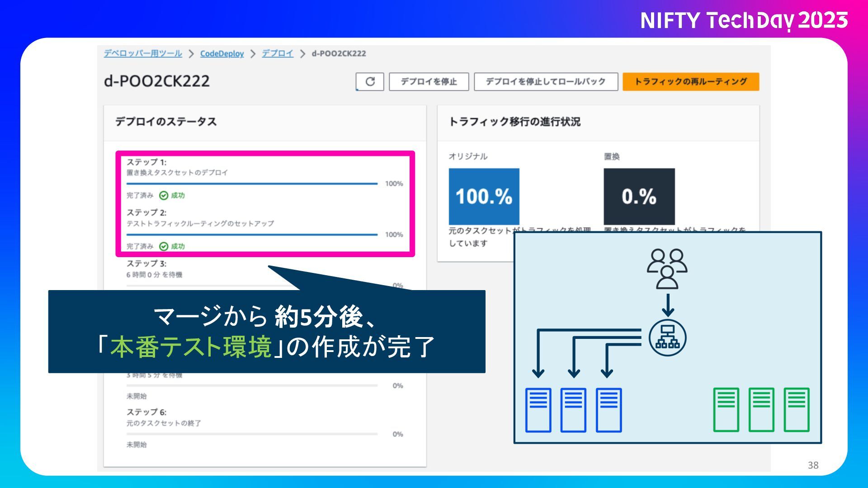868x488 pixels.
Task: Click Step 6 progress bar
Action: click(x=252, y=434)
